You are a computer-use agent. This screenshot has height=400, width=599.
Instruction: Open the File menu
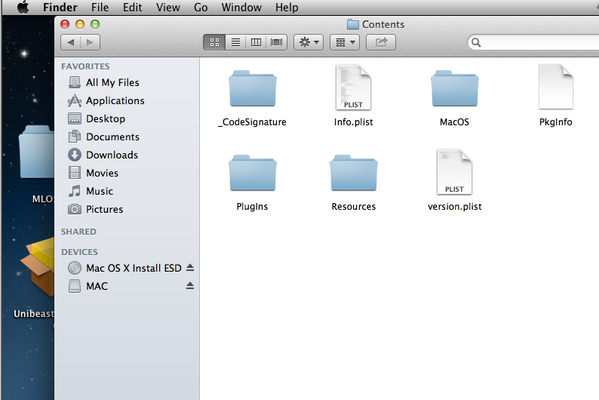tap(100, 7)
